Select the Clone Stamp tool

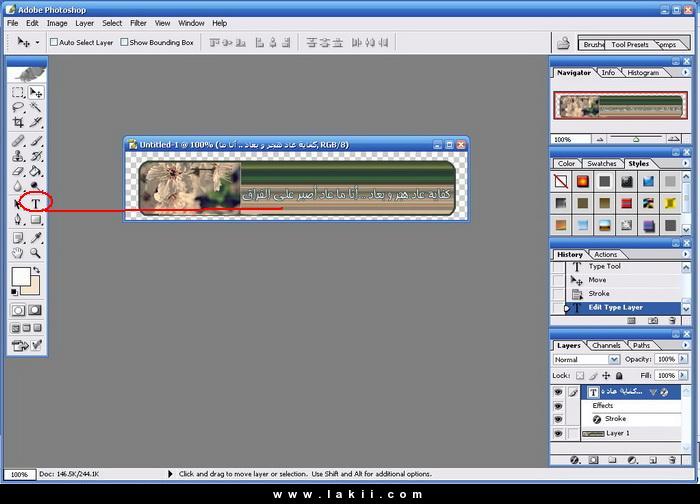[18, 156]
